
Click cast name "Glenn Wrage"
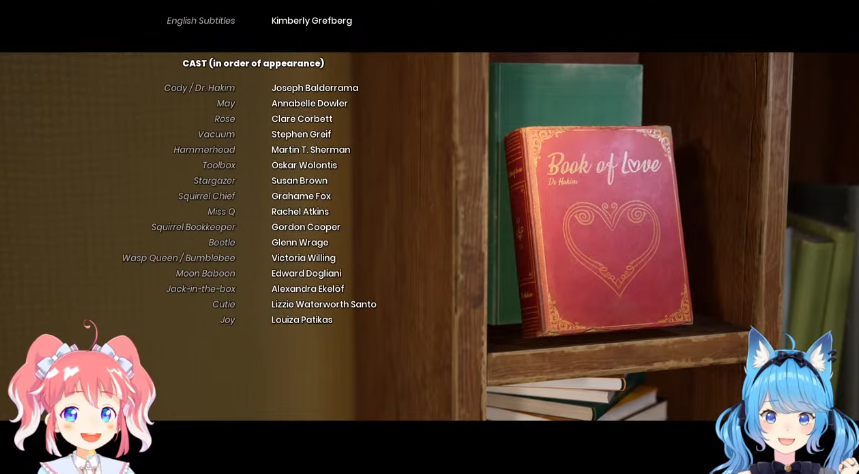[x=300, y=242]
